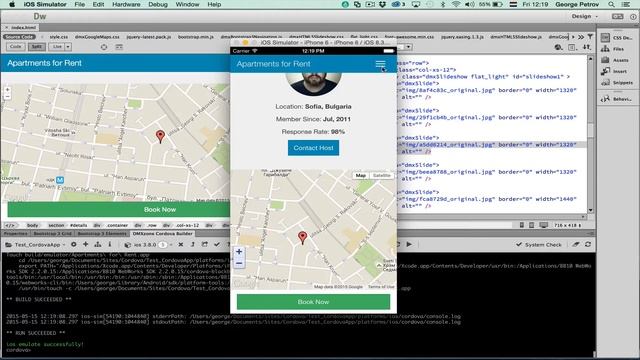This screenshot has height=360, width=640.
Task: Select the .col-xs-12 tag in tag selector
Action: point(187,225)
